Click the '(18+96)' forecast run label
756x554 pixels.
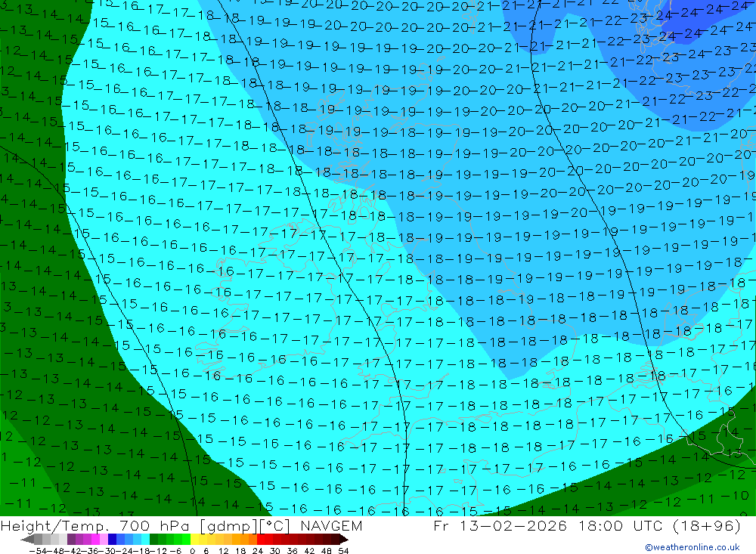click(706, 525)
